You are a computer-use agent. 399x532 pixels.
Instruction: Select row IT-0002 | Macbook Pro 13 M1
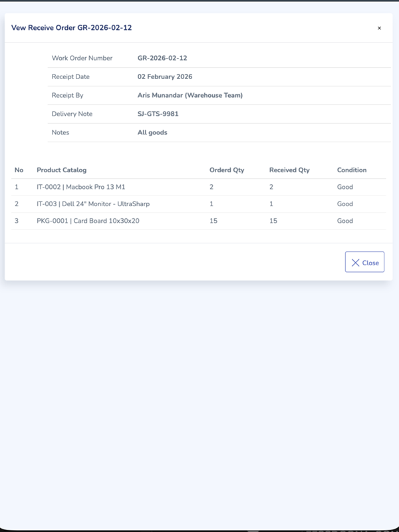click(x=198, y=187)
